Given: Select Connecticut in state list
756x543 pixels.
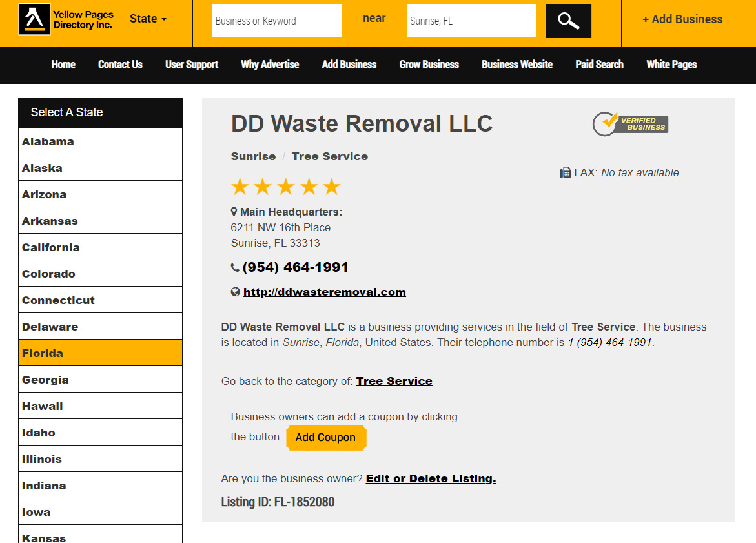Looking at the screenshot, I should [x=100, y=300].
